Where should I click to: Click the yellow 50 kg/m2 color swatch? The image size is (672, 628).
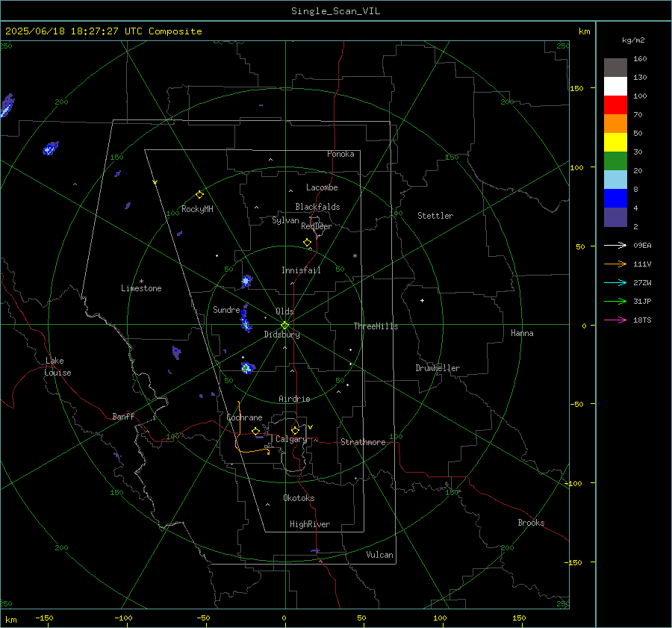[x=615, y=143]
